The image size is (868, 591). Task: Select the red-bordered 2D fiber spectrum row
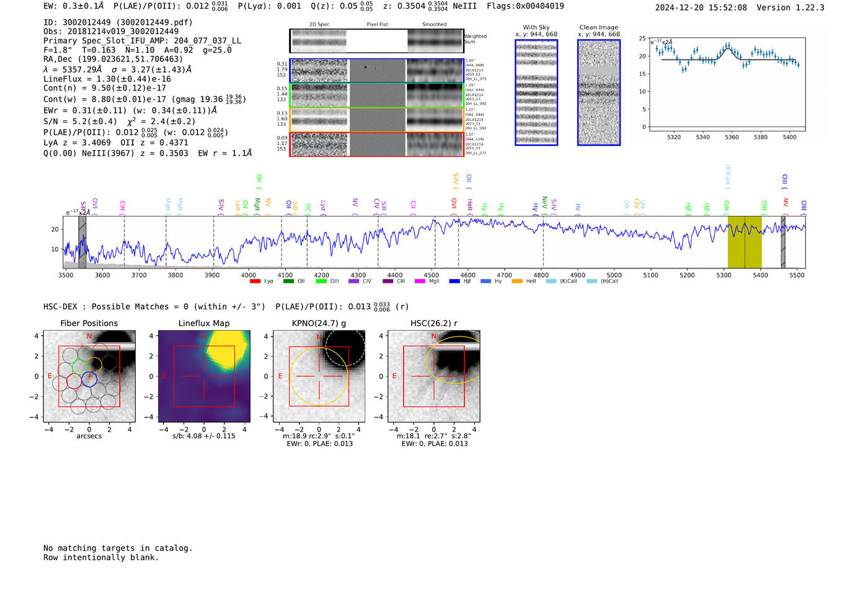377,144
